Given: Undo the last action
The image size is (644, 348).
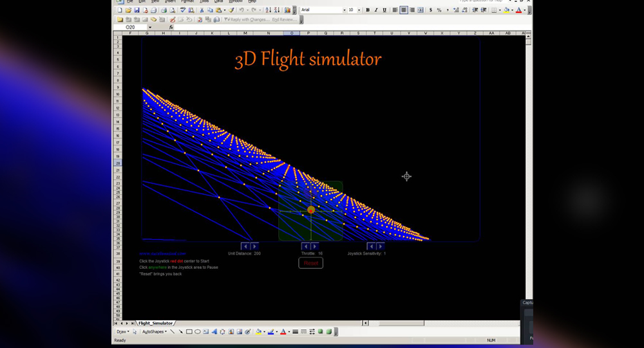Looking at the screenshot, I should [241, 10].
